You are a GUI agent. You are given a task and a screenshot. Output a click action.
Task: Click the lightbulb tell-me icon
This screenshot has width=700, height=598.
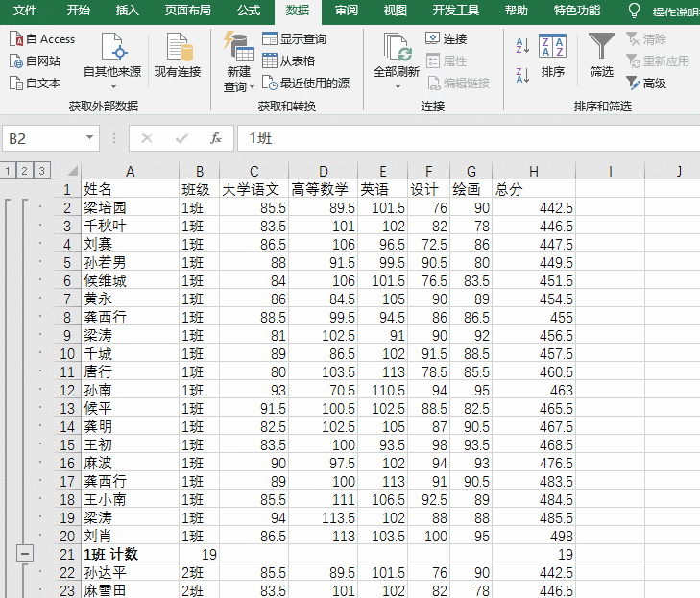(x=634, y=11)
